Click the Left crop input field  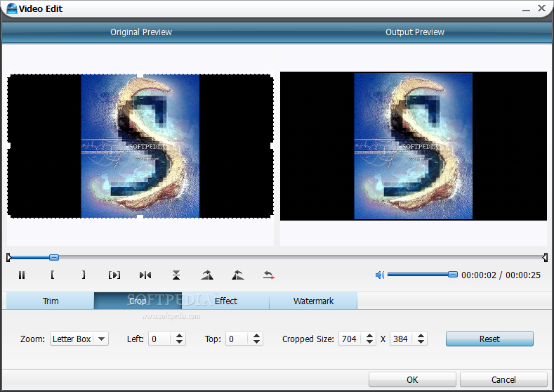(x=161, y=339)
